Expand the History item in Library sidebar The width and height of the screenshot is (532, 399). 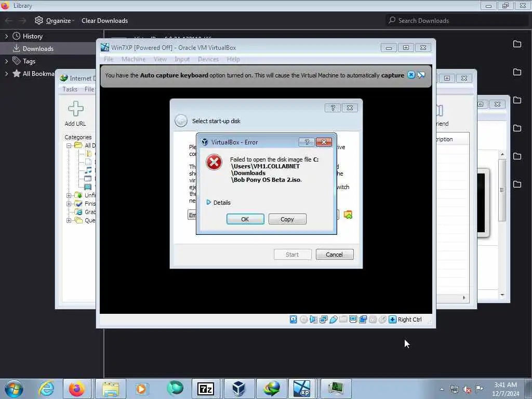point(6,36)
